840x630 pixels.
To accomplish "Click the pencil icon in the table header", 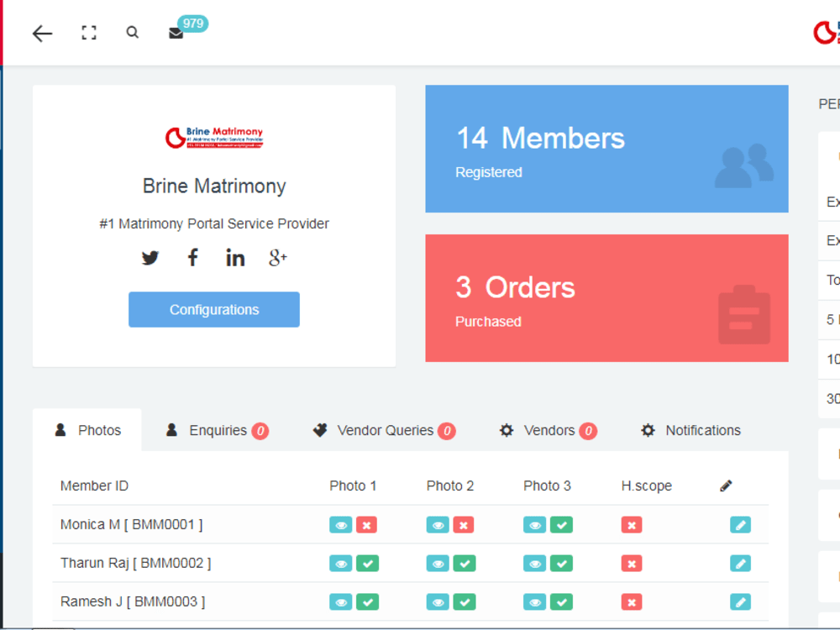I will [725, 485].
